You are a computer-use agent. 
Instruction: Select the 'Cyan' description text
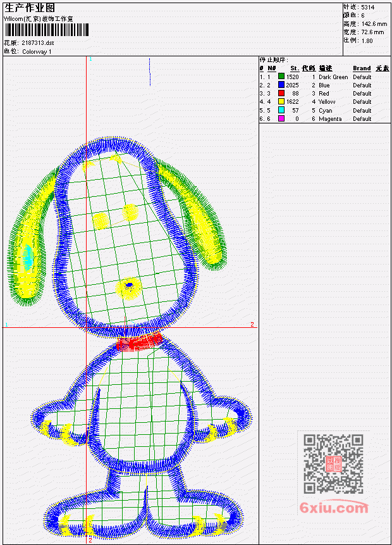326,111
